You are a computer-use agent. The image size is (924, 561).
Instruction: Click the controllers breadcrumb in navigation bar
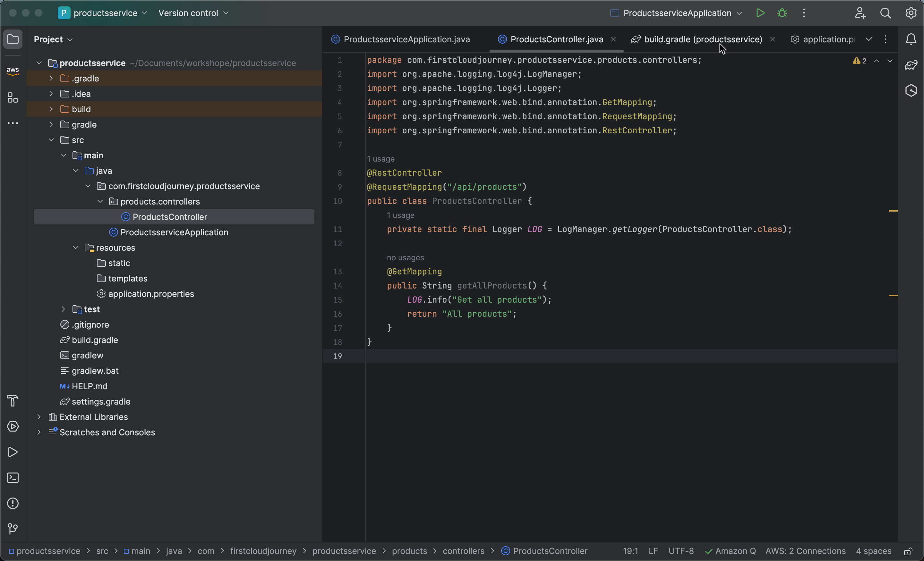click(464, 551)
